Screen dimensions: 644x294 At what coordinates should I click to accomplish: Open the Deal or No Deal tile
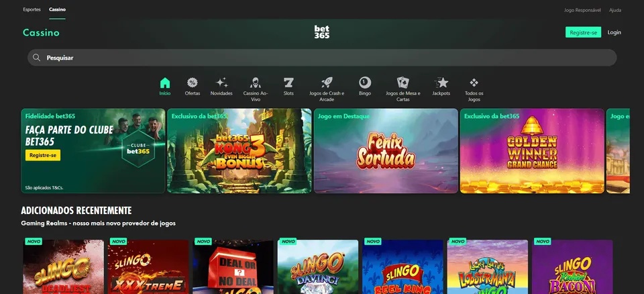(233, 267)
